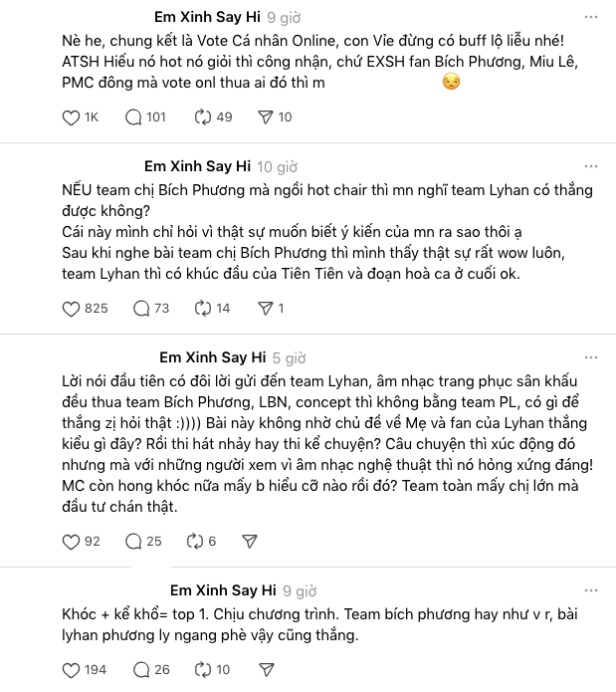Viewport: 616px width, 692px height.
Task: Like the post with 194 likes
Action: coord(71,670)
